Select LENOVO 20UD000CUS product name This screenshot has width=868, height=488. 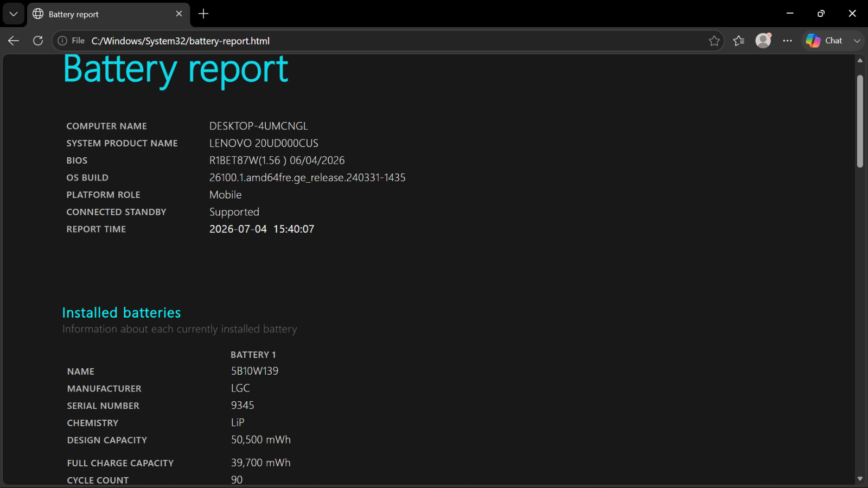[264, 143]
